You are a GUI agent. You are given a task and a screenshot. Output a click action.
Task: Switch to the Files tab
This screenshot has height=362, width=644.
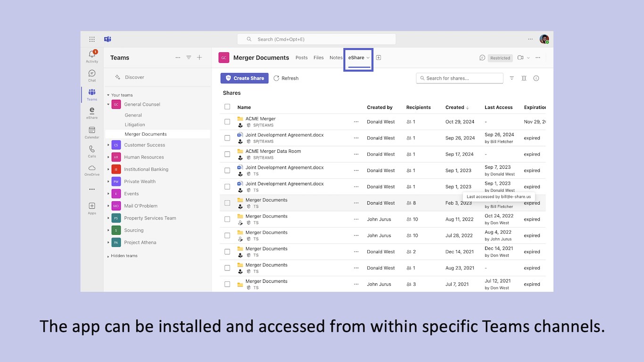point(319,58)
